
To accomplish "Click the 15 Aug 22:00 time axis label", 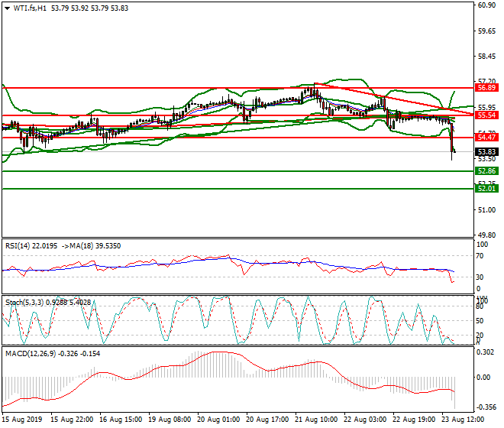I will point(72,420).
